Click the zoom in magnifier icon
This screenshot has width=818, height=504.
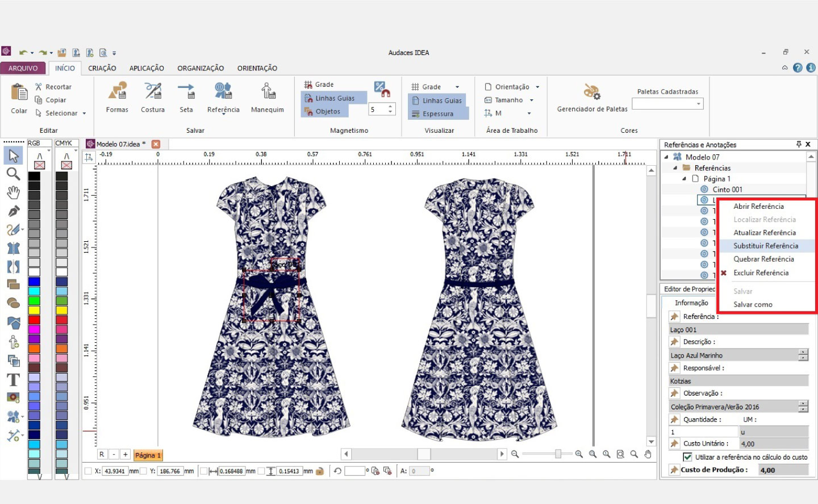[579, 454]
